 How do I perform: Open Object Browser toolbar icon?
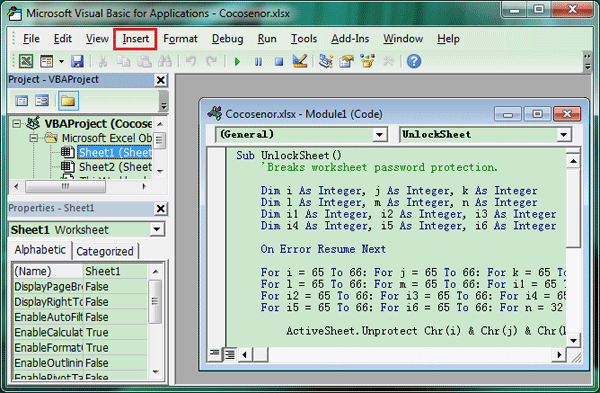coord(367,61)
